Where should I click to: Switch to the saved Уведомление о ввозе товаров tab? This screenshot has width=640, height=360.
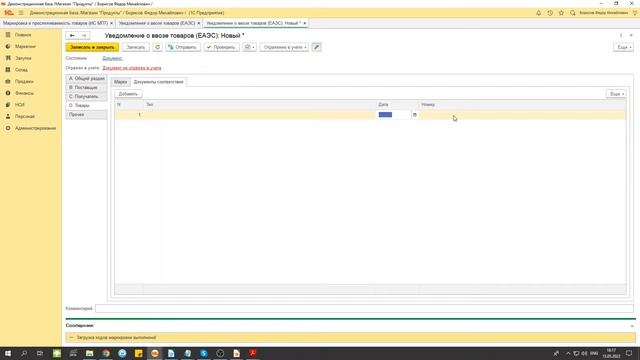tap(157, 23)
